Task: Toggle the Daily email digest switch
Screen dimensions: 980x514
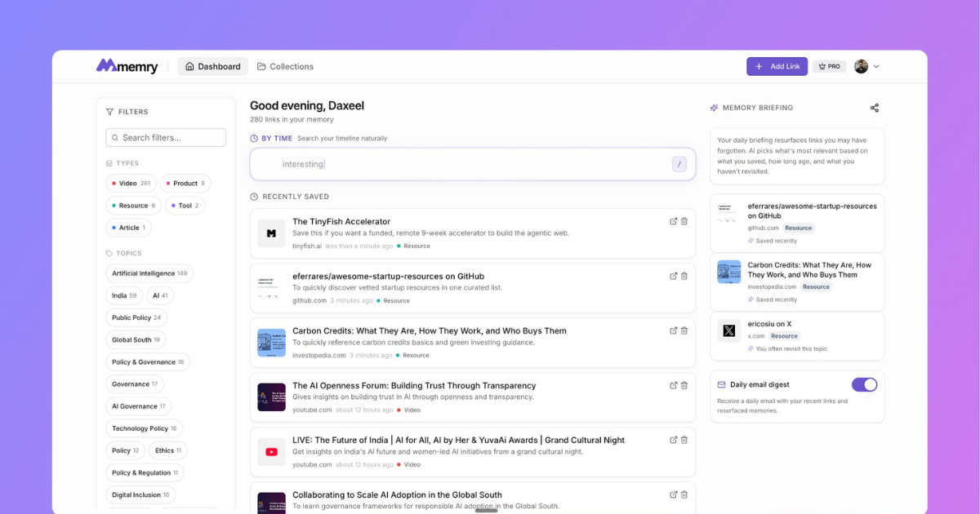Action: pyautogui.click(x=864, y=384)
